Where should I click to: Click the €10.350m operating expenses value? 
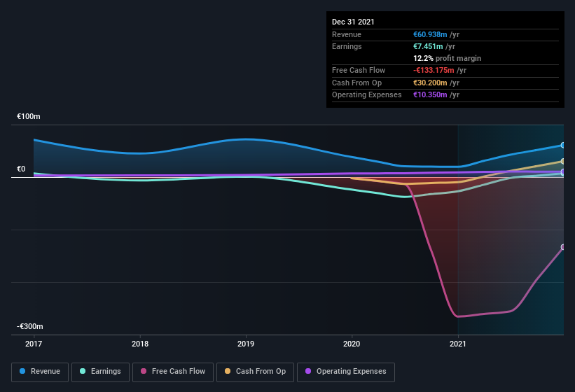[430, 94]
